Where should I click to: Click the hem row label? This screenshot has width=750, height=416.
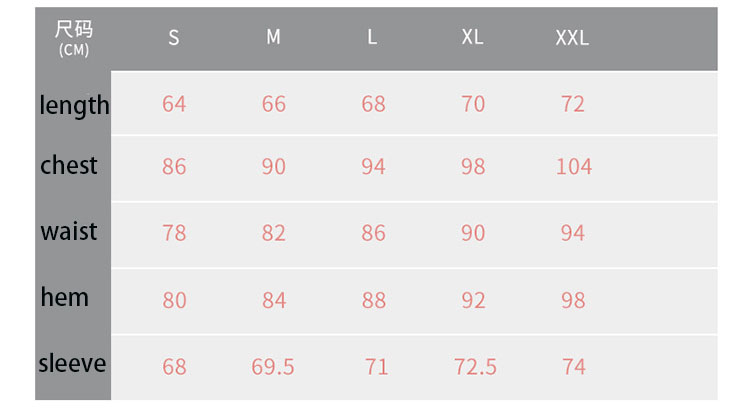[x=65, y=297]
